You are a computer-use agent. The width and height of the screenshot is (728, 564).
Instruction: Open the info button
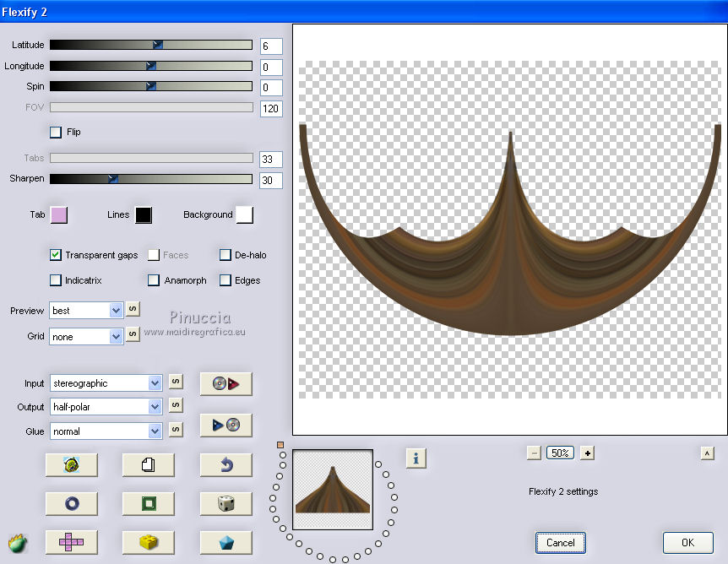(416, 458)
